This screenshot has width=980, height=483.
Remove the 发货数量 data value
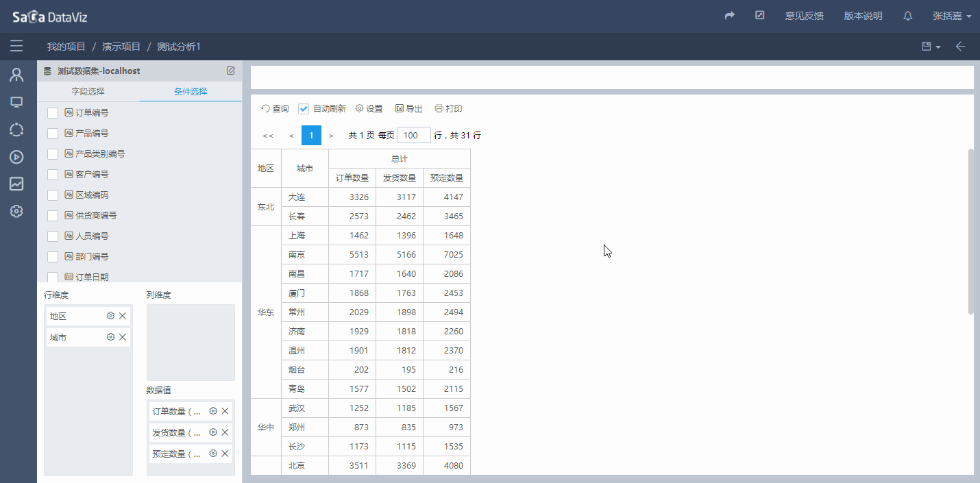(225, 432)
